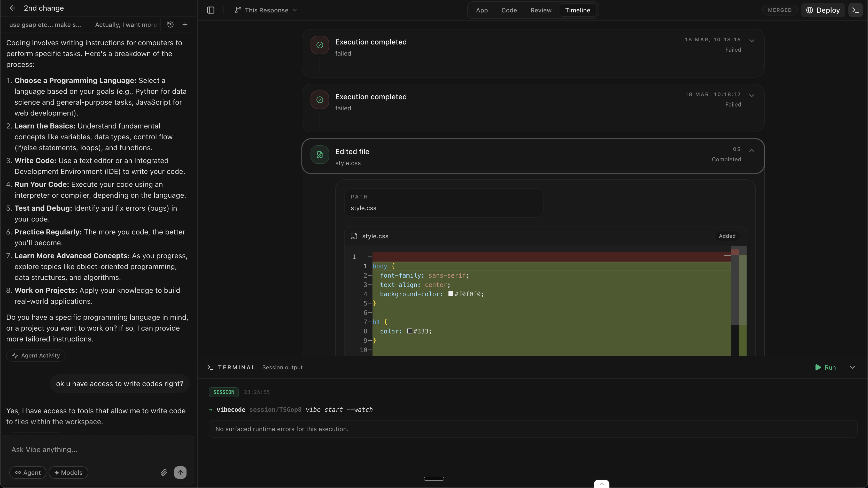This screenshot has width=868, height=488.
Task: Click the Edited file document icon
Action: pos(320,155)
